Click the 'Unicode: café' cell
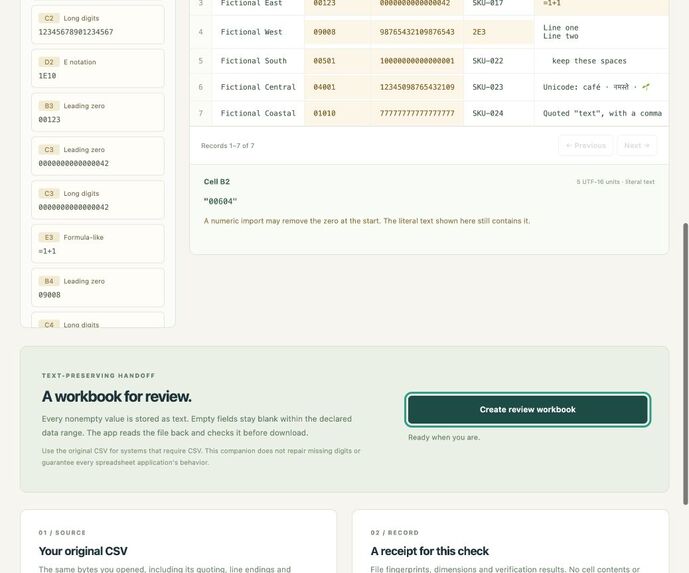Image resolution: width=689 pixels, height=573 pixels. 602,87
